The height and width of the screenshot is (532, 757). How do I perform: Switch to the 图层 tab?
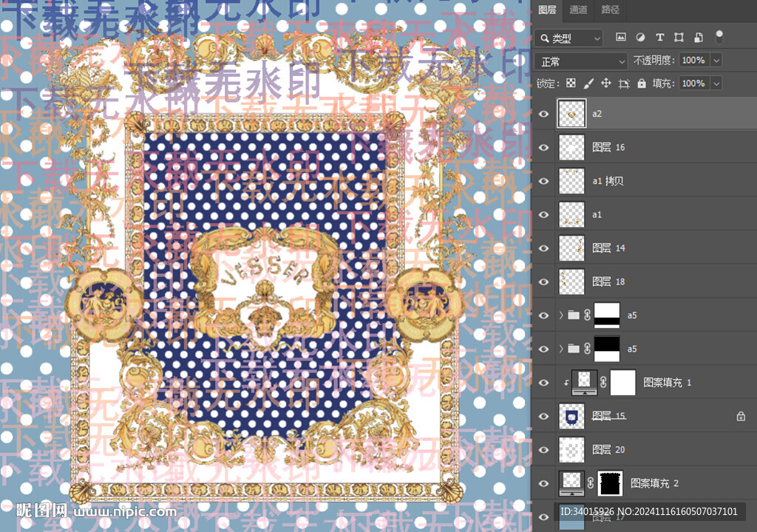547,10
